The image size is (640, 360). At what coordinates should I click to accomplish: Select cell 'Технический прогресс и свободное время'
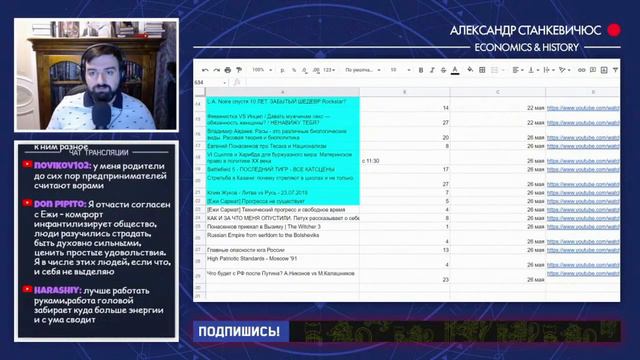[x=282, y=209]
